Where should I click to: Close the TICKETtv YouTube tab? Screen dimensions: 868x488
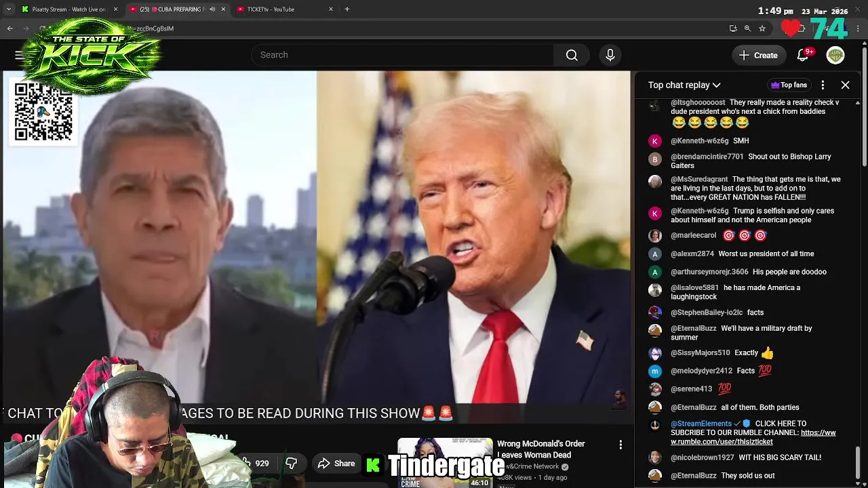point(331,9)
